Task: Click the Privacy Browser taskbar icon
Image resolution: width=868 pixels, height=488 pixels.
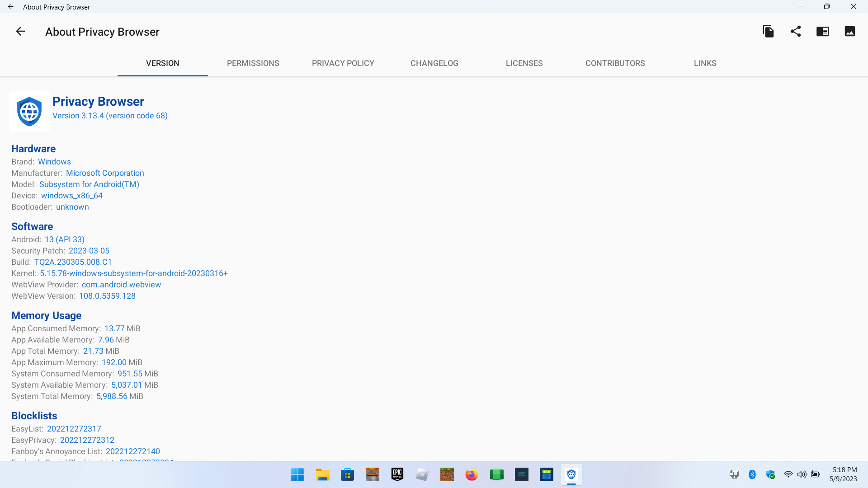Action: 571,474
